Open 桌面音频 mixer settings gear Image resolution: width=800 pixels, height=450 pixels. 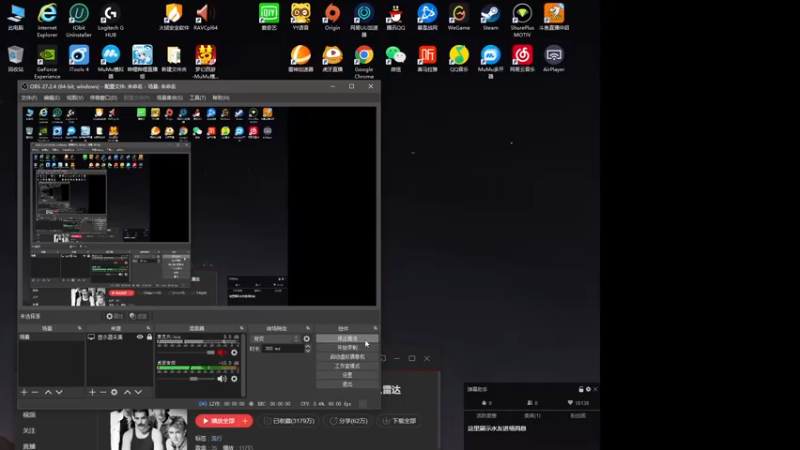point(234,379)
